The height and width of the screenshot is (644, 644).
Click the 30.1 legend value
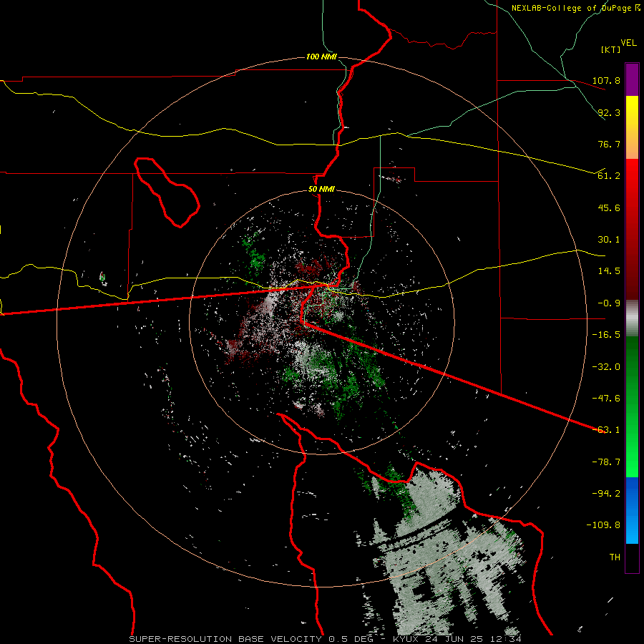pyautogui.click(x=609, y=240)
